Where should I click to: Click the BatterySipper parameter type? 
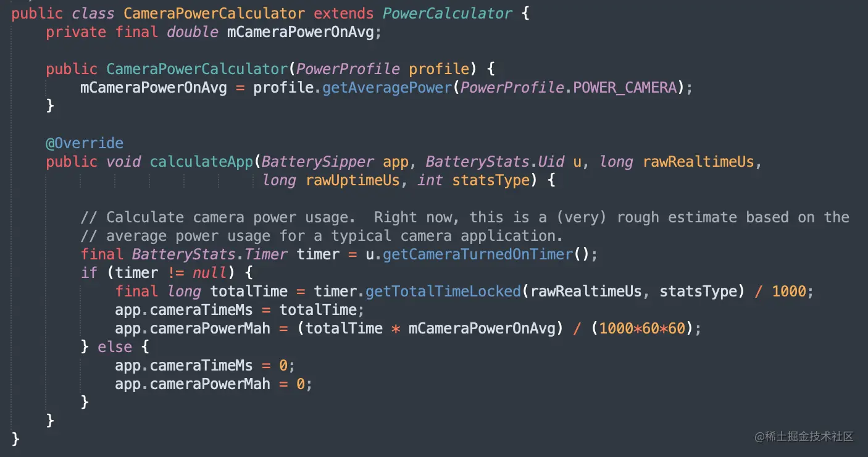click(318, 162)
